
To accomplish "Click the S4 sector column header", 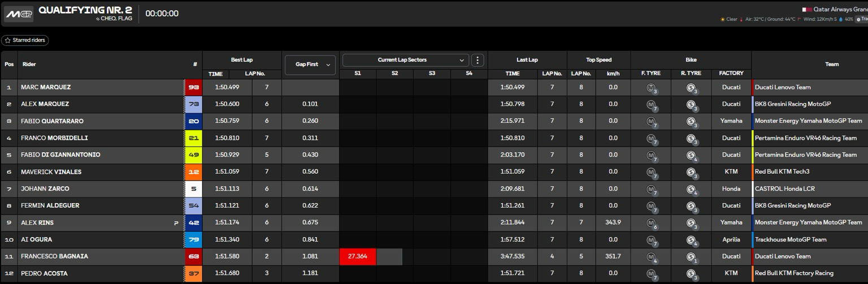I will tap(469, 74).
